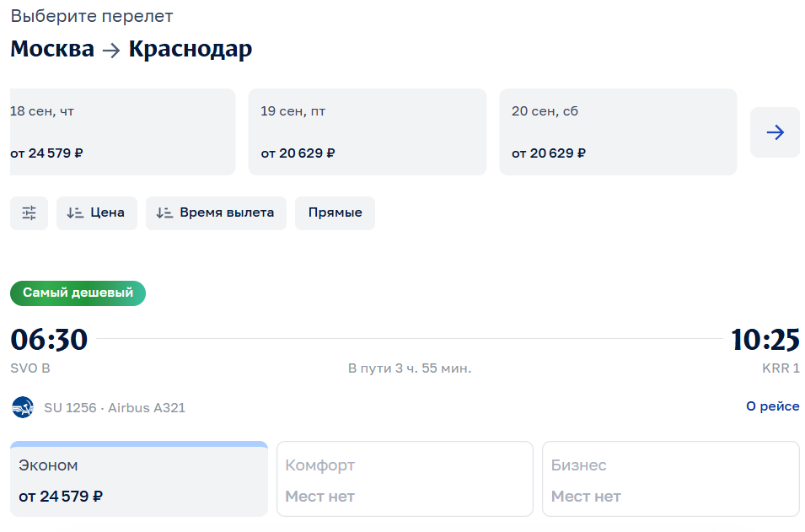The image size is (805, 532).
Task: Open the filters settings icon
Action: coord(30,213)
